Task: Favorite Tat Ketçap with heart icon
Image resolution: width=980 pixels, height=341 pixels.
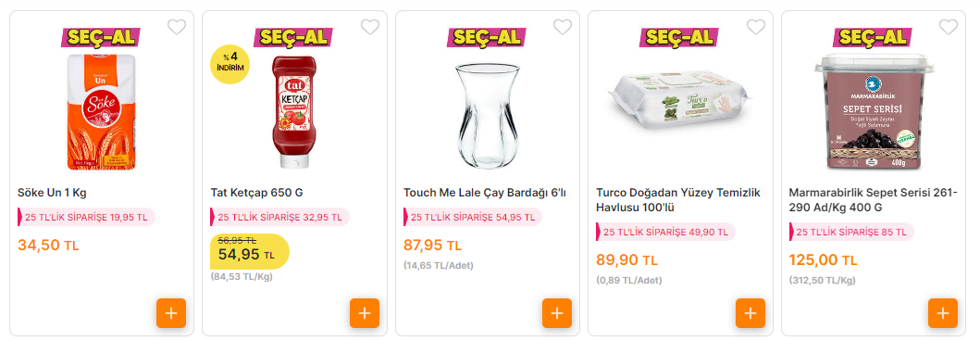Action: (370, 27)
